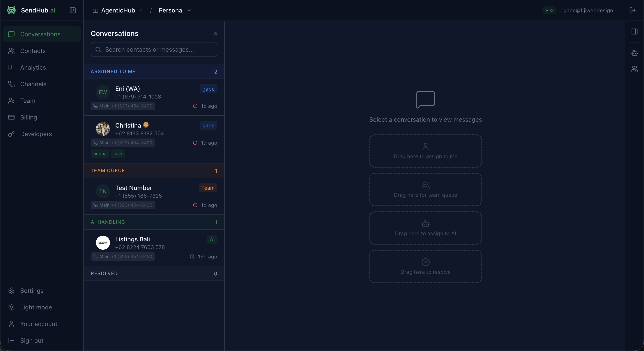644x351 pixels.
Task: Open Billing in the sidebar
Action: (41, 117)
